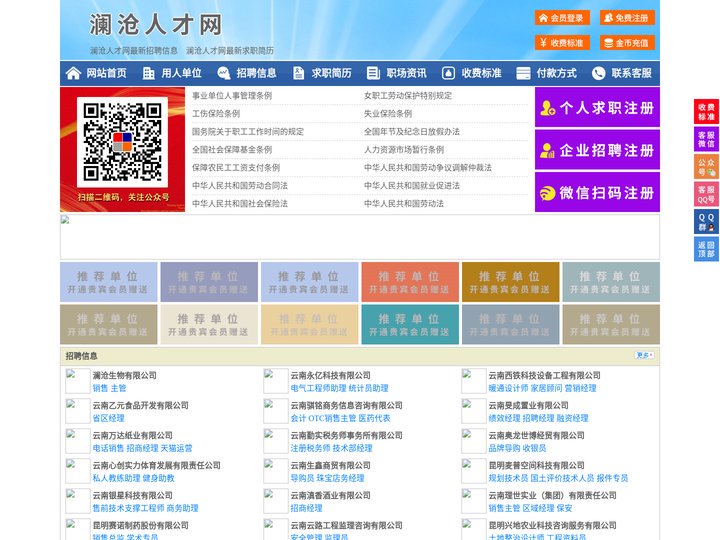The height and width of the screenshot is (540, 720).
Task: Open 澜沧人才网最新求职简历 header link
Action: [x=230, y=51]
